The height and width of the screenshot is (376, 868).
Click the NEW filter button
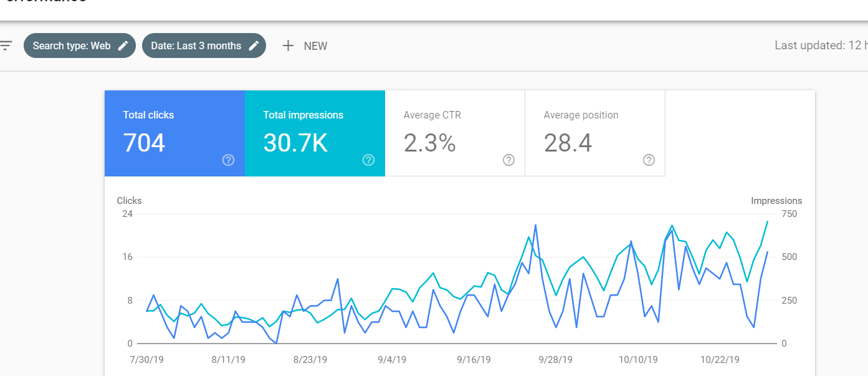(305, 46)
